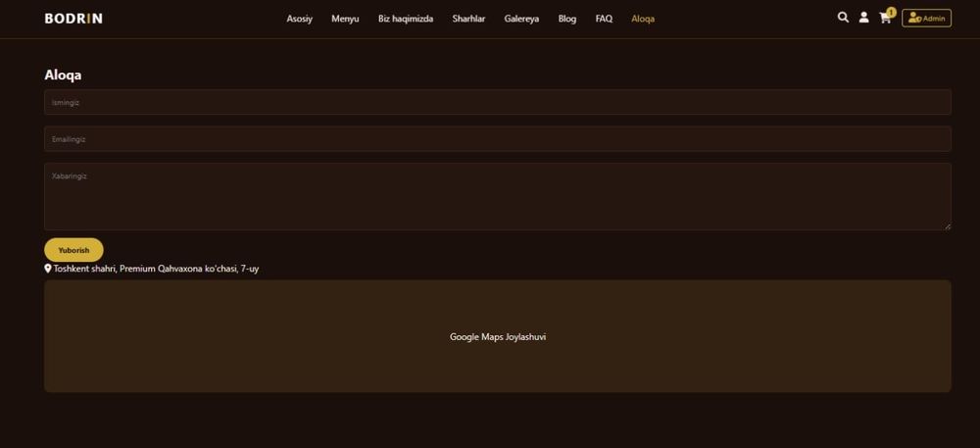Viewport: 980px width, 448px height.
Task: Click the Aloqa page heading
Action: tap(63, 75)
